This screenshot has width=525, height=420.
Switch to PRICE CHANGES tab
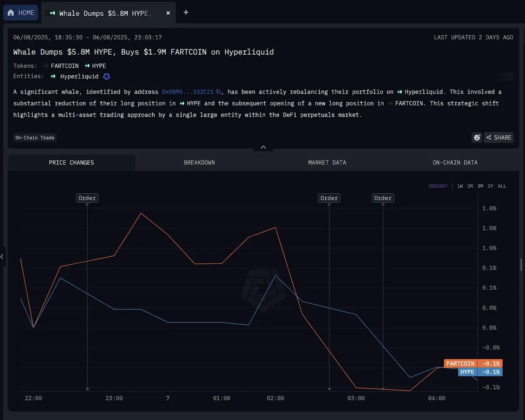click(x=71, y=162)
